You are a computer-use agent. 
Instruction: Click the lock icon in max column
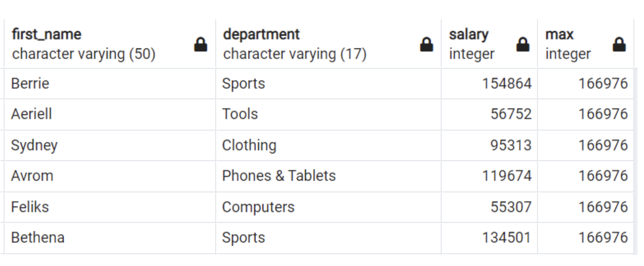[619, 45]
